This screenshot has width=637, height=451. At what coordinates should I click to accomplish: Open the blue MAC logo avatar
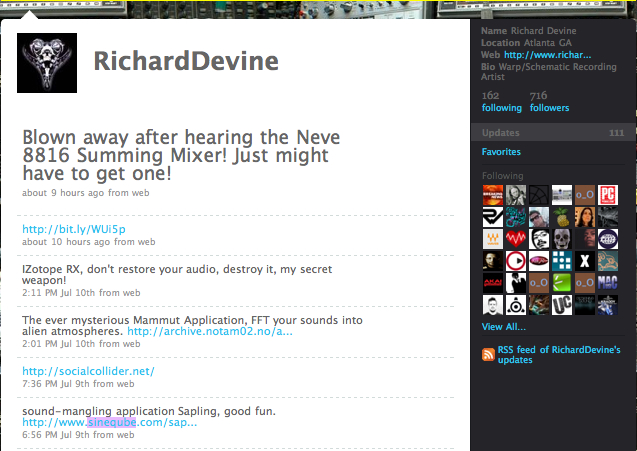tap(608, 283)
